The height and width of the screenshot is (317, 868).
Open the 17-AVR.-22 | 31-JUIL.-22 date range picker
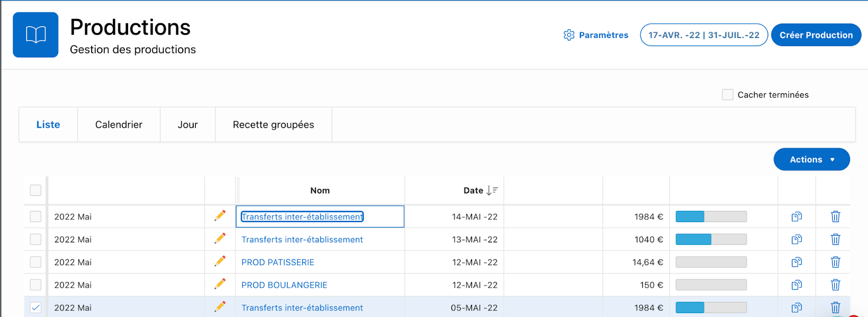coord(704,35)
